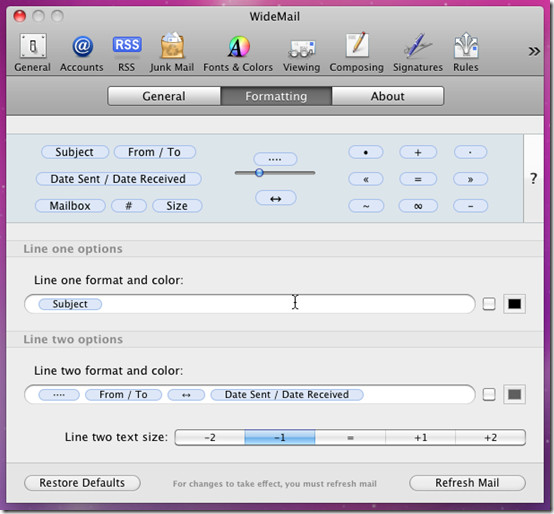
Task: Click the left guillemet « token
Action: tap(366, 179)
